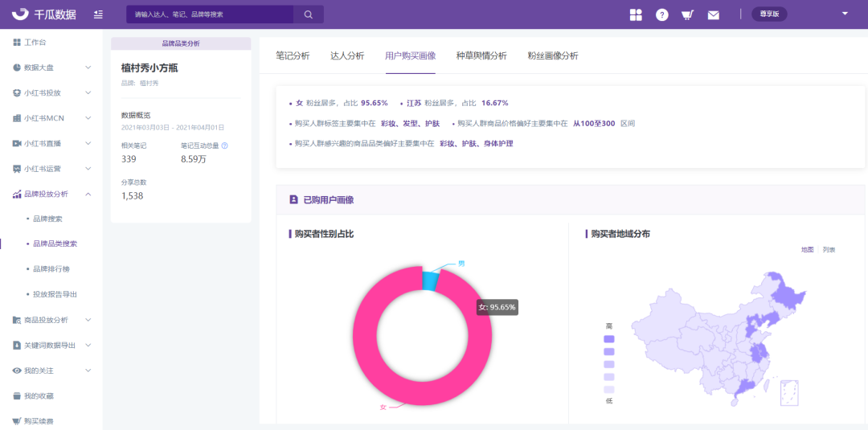Expand the 关键词数据导出 chevron
The image size is (868, 430).
88,346
